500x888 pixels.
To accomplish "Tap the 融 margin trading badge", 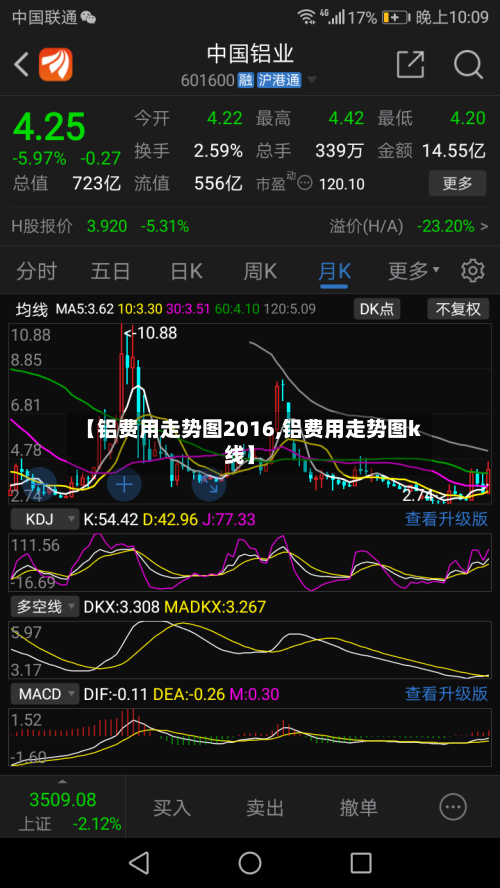I will click(x=245, y=80).
